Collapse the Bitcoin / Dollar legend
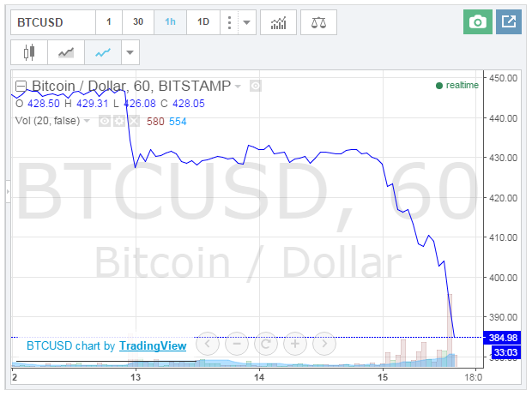Viewport: 532px width, 396px height. [21, 87]
